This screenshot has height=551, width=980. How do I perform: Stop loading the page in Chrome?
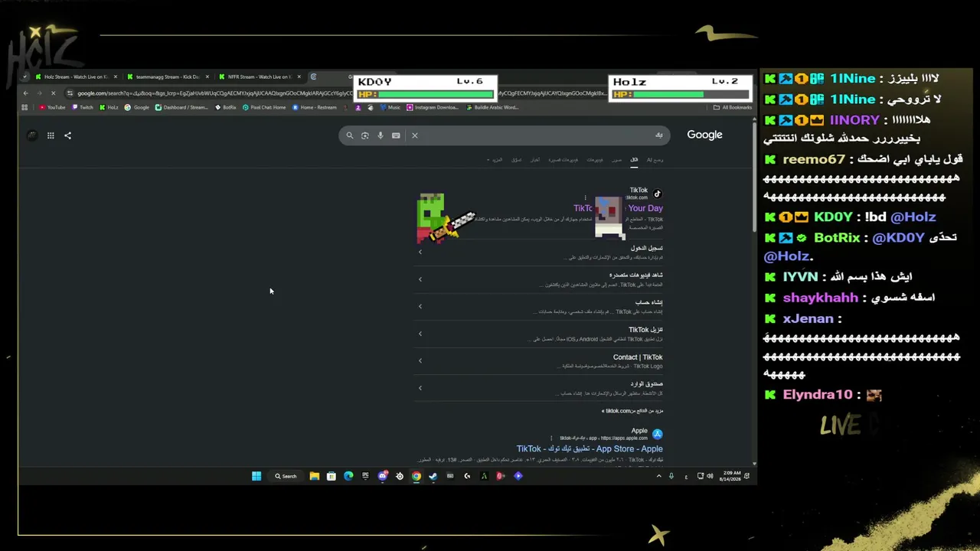[53, 93]
